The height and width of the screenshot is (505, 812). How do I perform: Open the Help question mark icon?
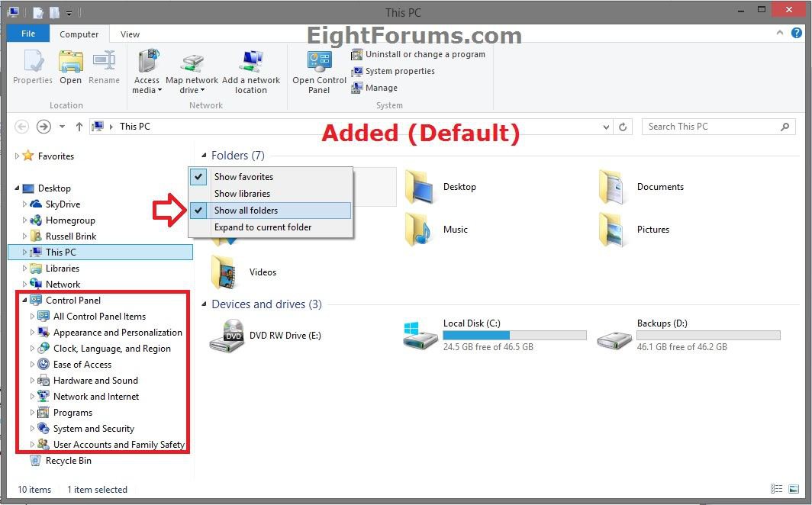click(797, 33)
